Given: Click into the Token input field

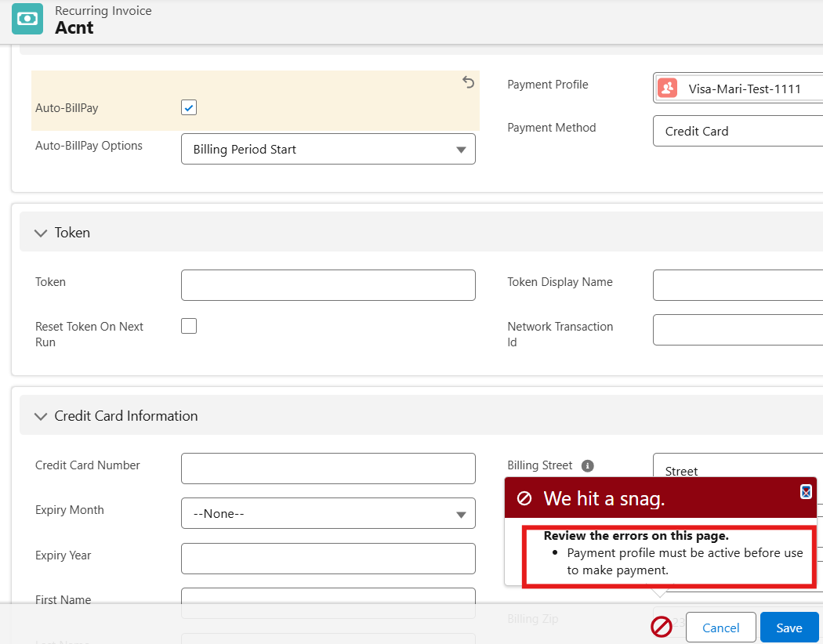Looking at the screenshot, I should [328, 285].
